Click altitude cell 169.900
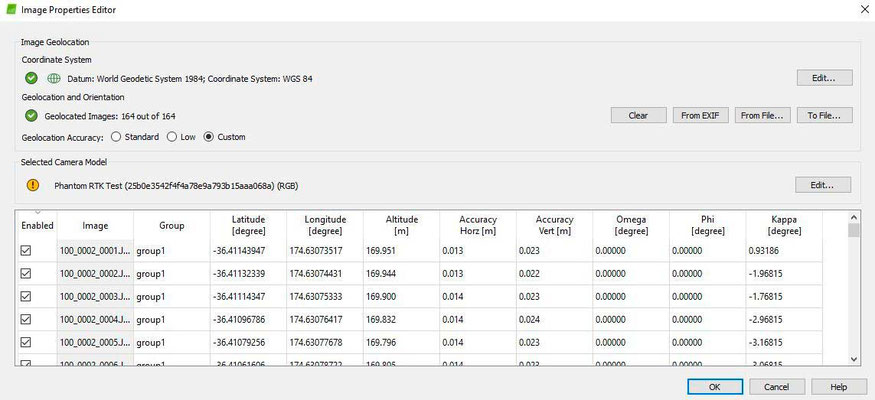Viewport: 875px width, 400px height. pos(401,297)
